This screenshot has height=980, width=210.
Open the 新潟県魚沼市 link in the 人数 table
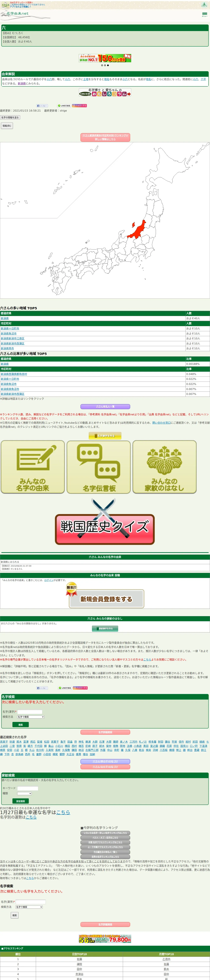pyautogui.click(x=9, y=334)
